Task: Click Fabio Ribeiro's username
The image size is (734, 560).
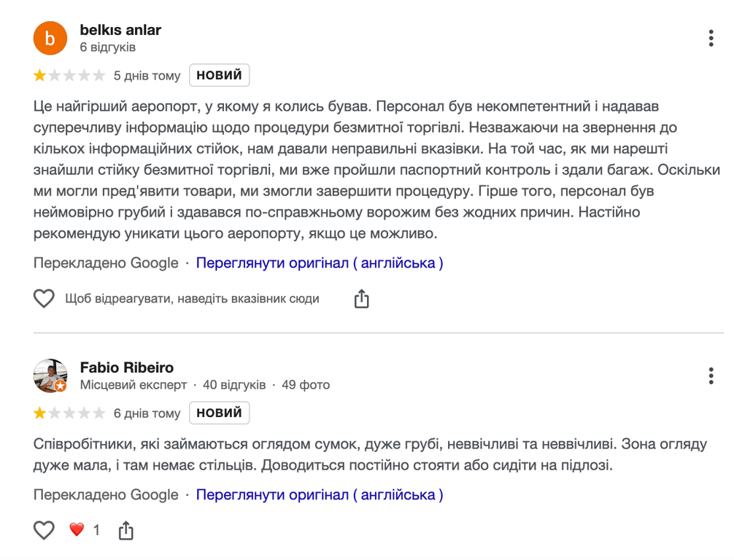Action: [x=120, y=368]
